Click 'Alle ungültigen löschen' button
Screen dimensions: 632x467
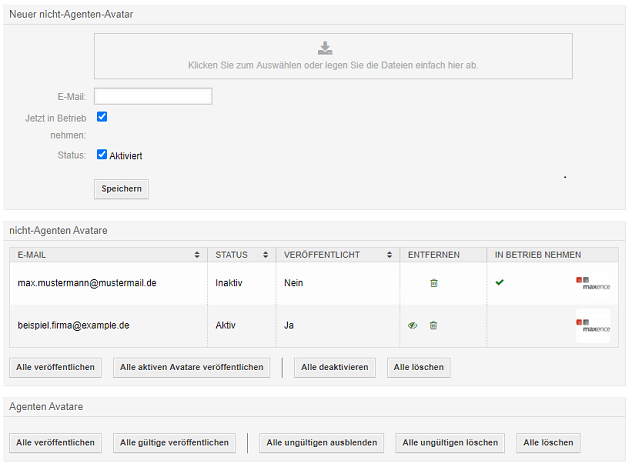(450, 442)
